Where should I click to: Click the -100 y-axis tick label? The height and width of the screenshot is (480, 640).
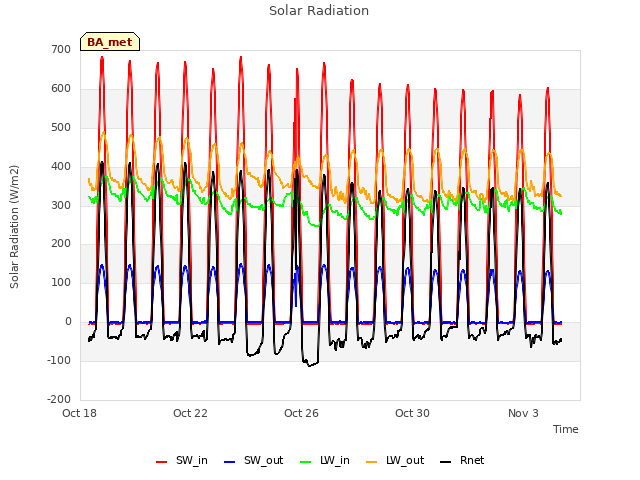pyautogui.click(x=59, y=360)
